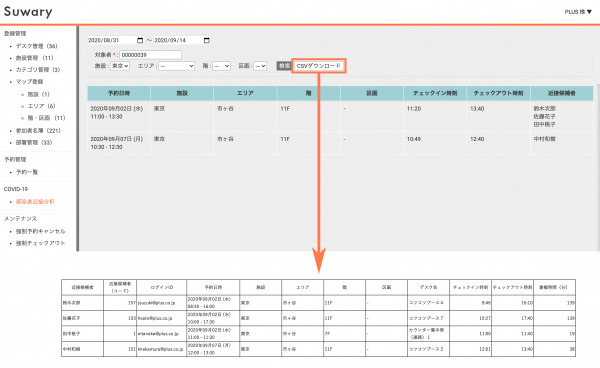This screenshot has height=368, width=600.
Task: Expand the 施設 (Tokyo) dropdown
Action: [x=120, y=66]
